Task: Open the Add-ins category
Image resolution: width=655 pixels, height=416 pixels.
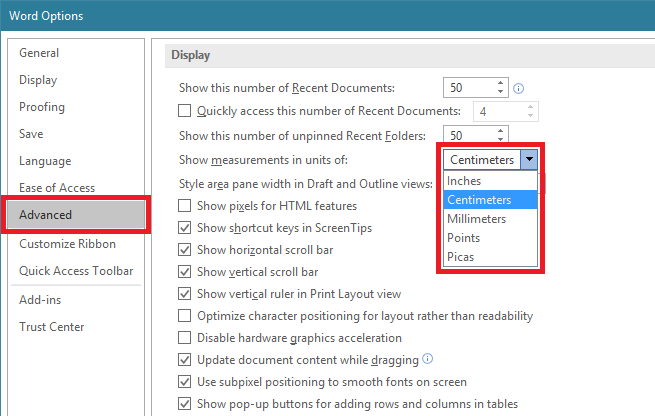Action: coord(40,300)
